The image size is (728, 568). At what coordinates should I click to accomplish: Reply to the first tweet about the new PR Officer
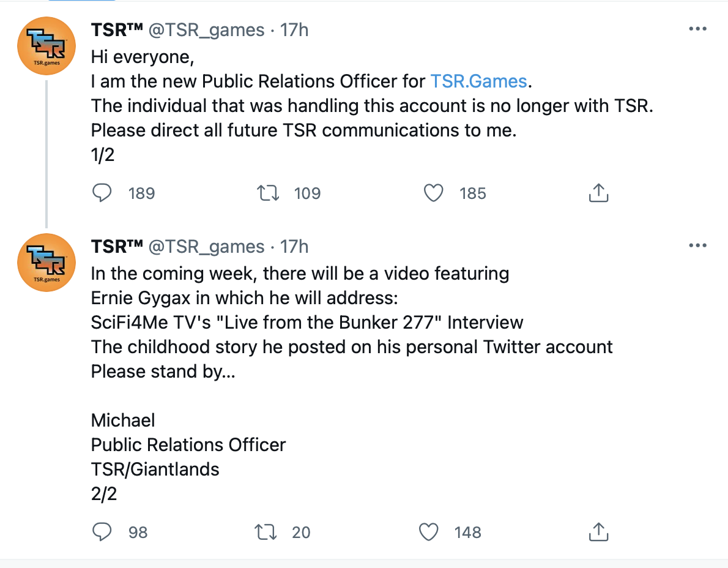coord(102,193)
